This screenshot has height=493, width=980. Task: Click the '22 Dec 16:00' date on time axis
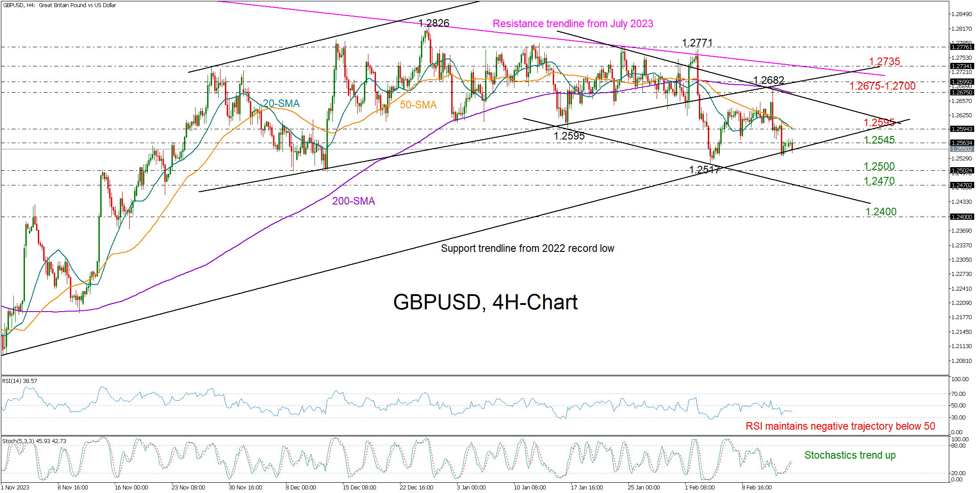416,487
